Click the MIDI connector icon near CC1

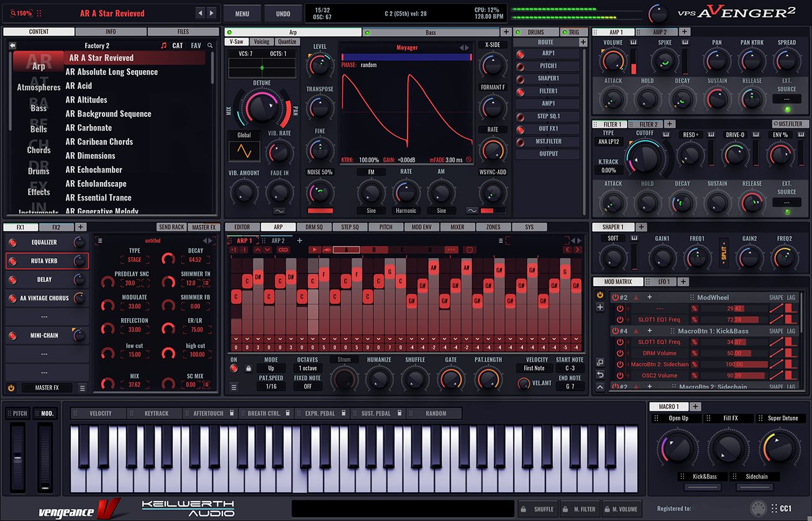point(757,508)
